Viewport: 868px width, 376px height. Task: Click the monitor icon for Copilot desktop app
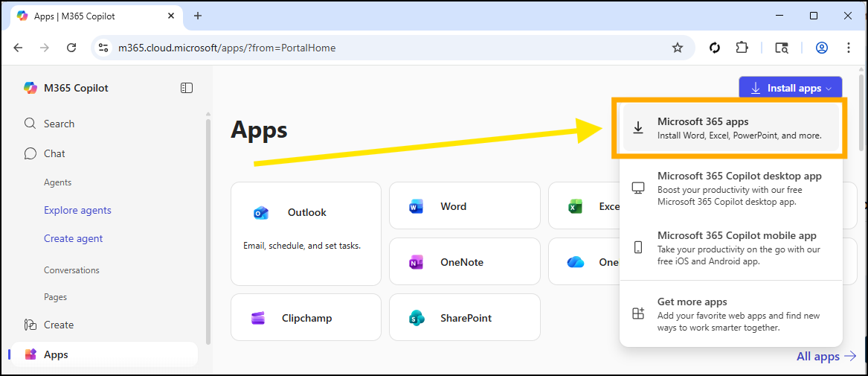638,189
